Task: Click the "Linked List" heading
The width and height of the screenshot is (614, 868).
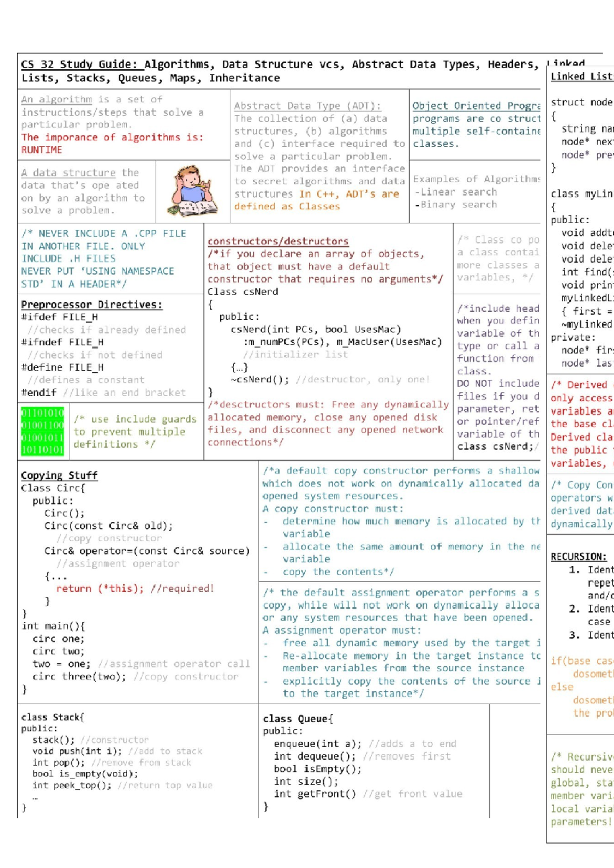Action: [x=582, y=77]
